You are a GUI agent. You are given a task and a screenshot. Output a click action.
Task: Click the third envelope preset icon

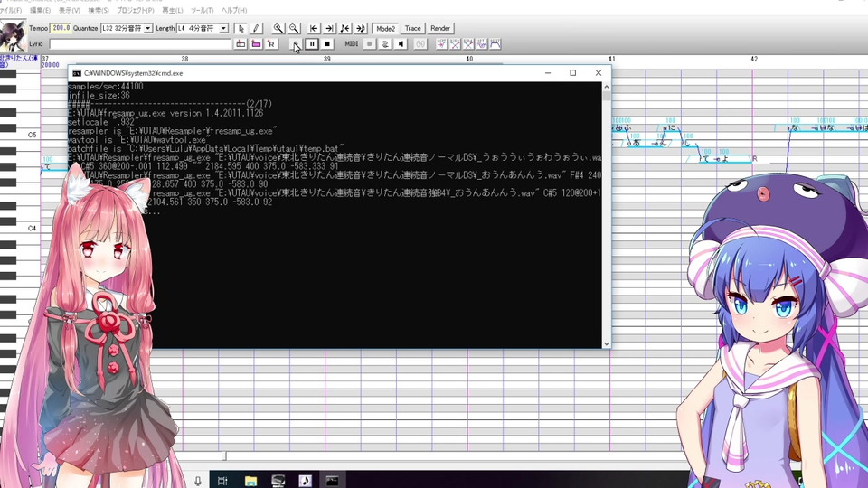[468, 43]
